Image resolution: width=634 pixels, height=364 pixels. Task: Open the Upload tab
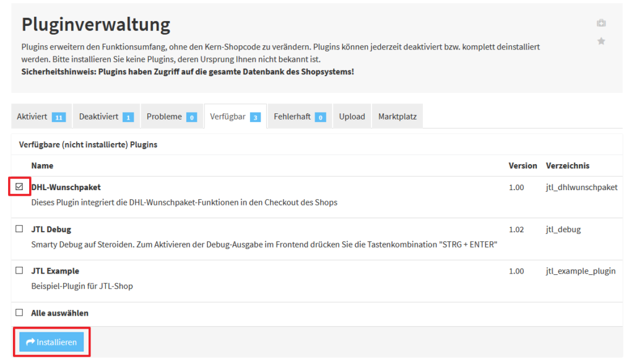[352, 116]
